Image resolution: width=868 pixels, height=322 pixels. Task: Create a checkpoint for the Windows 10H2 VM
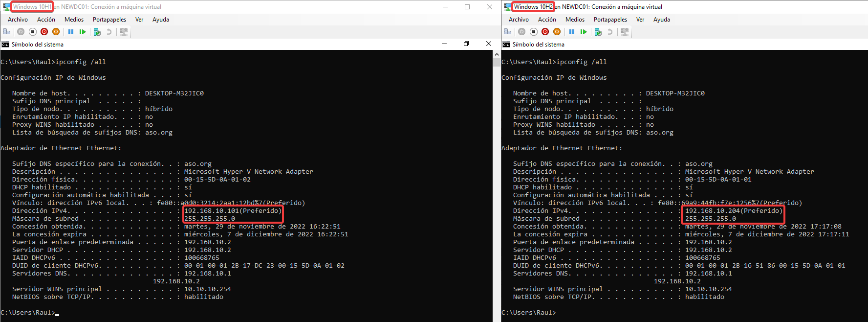click(598, 32)
